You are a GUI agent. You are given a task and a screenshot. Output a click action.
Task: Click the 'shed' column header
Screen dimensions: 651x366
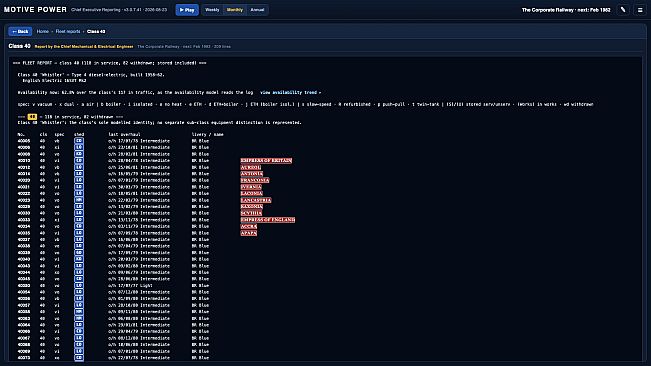point(79,134)
